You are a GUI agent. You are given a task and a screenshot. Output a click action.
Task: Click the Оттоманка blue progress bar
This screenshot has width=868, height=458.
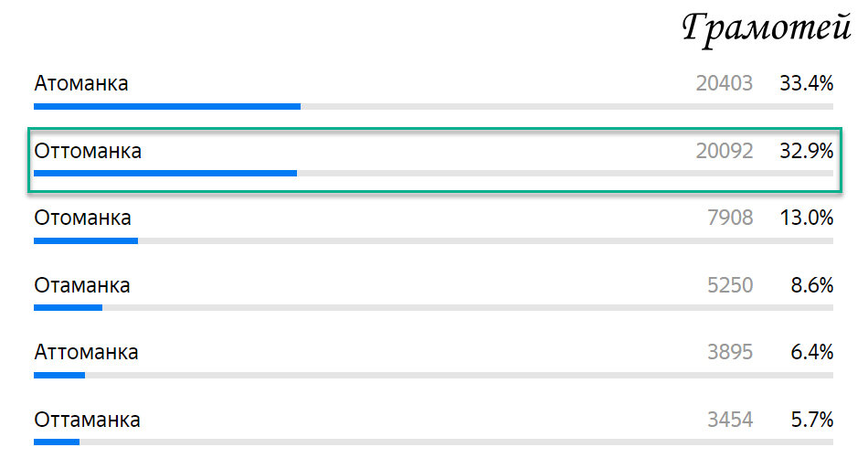[x=165, y=174]
